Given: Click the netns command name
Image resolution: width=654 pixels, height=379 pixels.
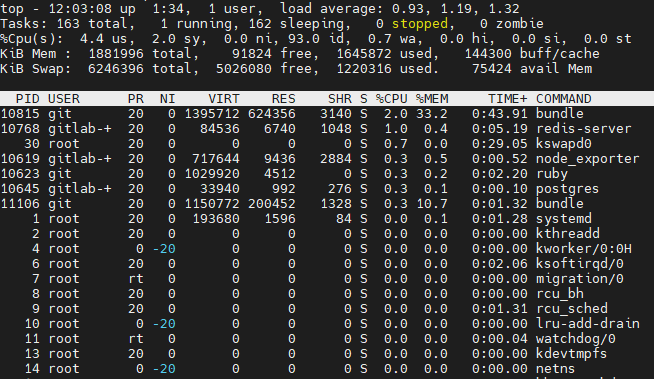Looking at the screenshot, I should point(556,369).
